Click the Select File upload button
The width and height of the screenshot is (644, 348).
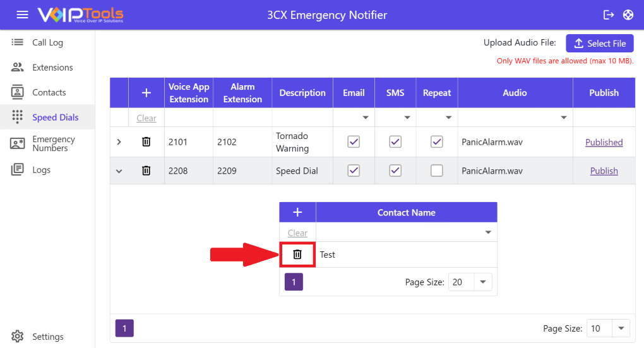599,44
